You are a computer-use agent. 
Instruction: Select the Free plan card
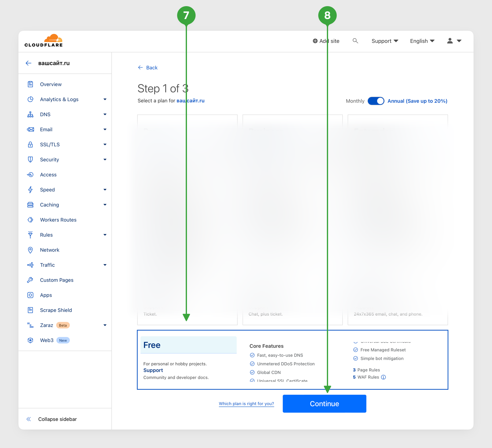[x=292, y=360]
